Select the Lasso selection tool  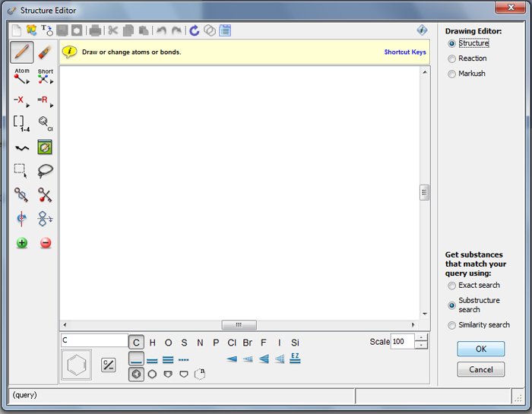(x=45, y=171)
